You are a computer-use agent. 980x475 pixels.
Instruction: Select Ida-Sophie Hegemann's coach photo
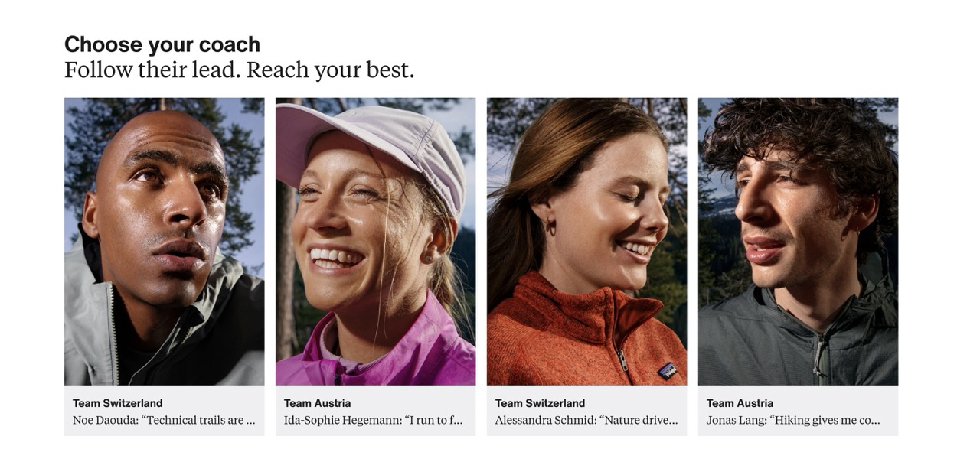(x=375, y=241)
